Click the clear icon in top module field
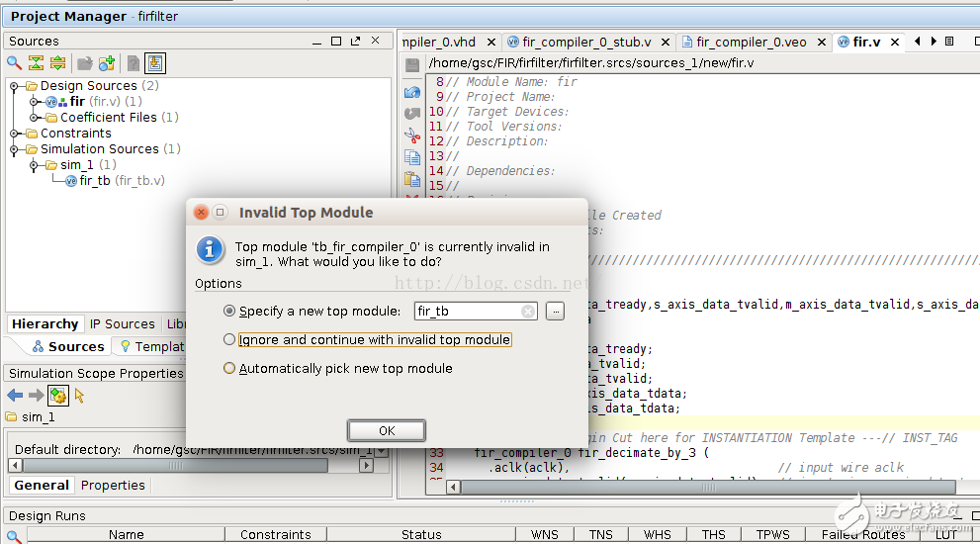This screenshot has width=980, height=544. [528, 311]
